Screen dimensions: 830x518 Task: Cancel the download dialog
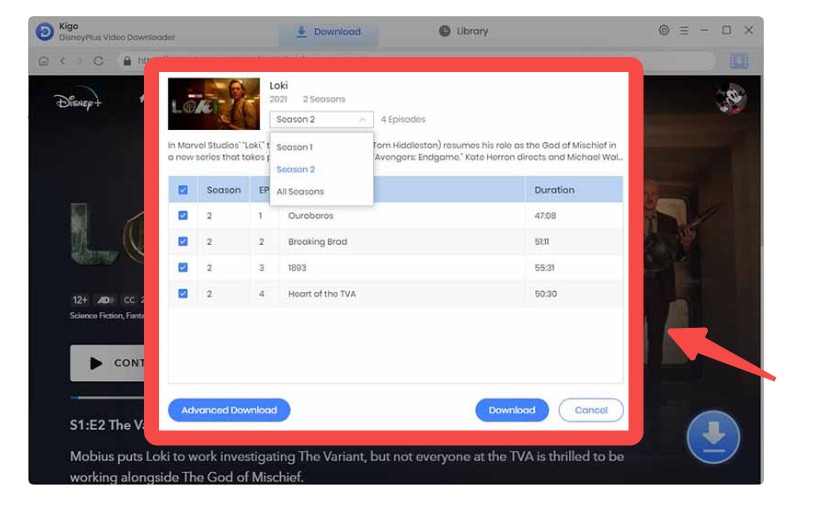pos(591,410)
